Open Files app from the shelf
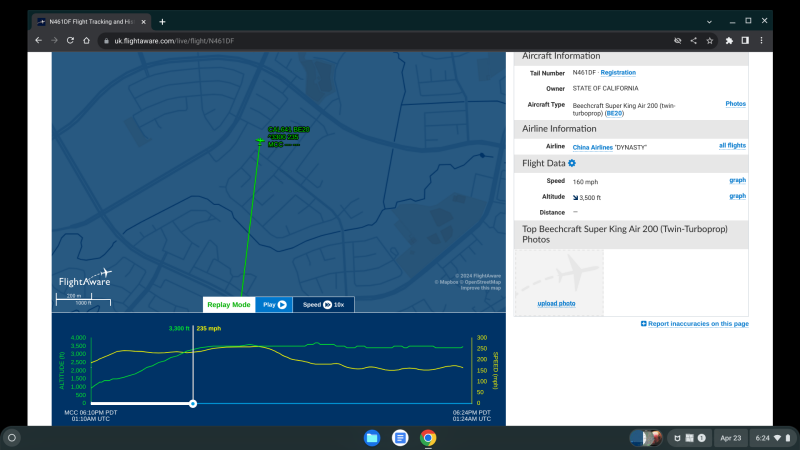 (372, 438)
